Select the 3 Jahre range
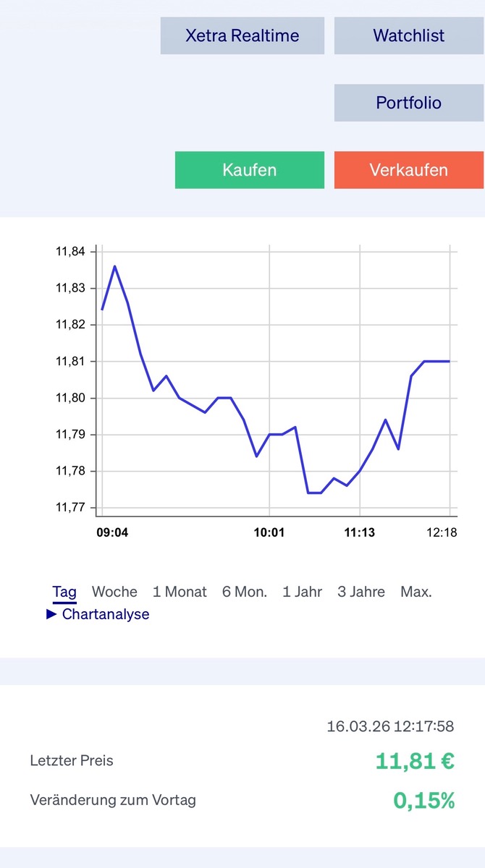This screenshot has width=485, height=868. 361,592
